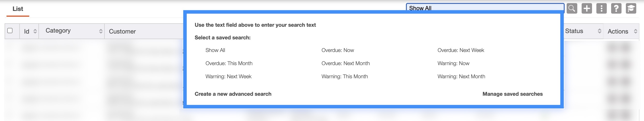Switch to the List tab

(18, 9)
